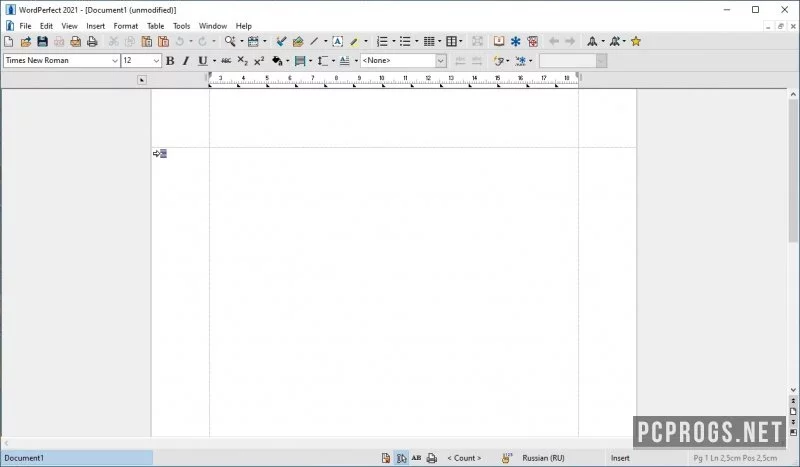Click the vertical scrollbar thumb
Viewport: 800px width, 467px height.
pyautogui.click(x=793, y=171)
